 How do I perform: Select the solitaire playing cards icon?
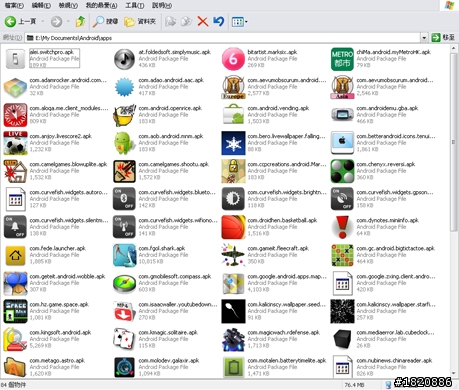pyautogui.click(x=124, y=339)
